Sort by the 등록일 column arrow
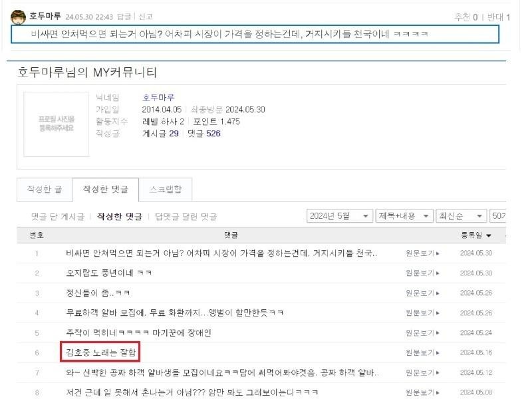The width and height of the screenshot is (532, 399). (x=489, y=235)
